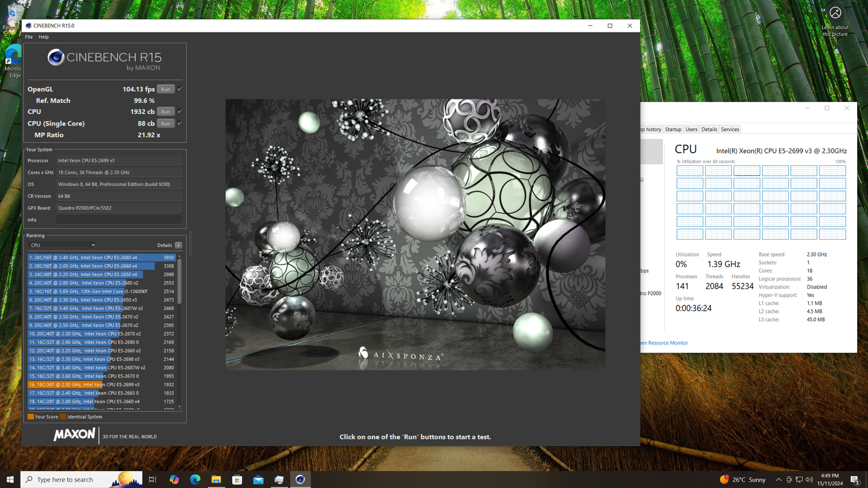Show hidden system tray icons
This screenshot has width=868, height=488.
point(778,479)
